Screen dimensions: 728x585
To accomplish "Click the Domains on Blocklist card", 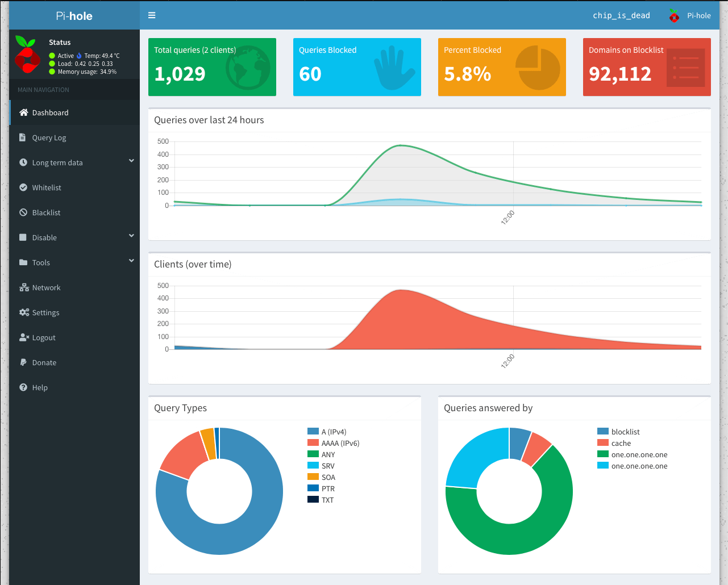I will [647, 67].
